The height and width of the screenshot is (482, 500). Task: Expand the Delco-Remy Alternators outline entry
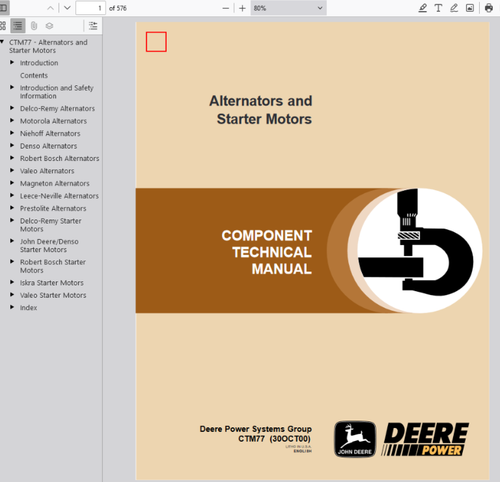(12, 108)
